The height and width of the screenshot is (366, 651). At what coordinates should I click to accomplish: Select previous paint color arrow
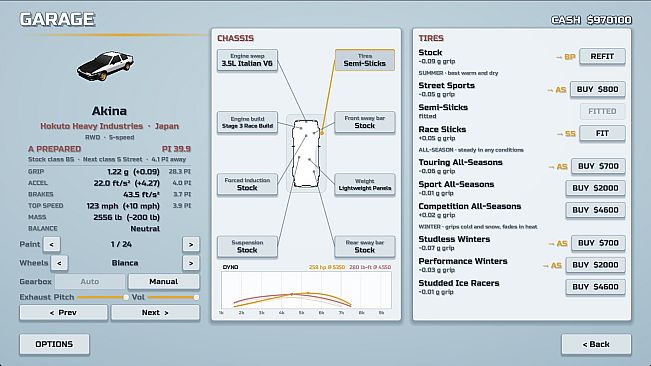(x=52, y=244)
